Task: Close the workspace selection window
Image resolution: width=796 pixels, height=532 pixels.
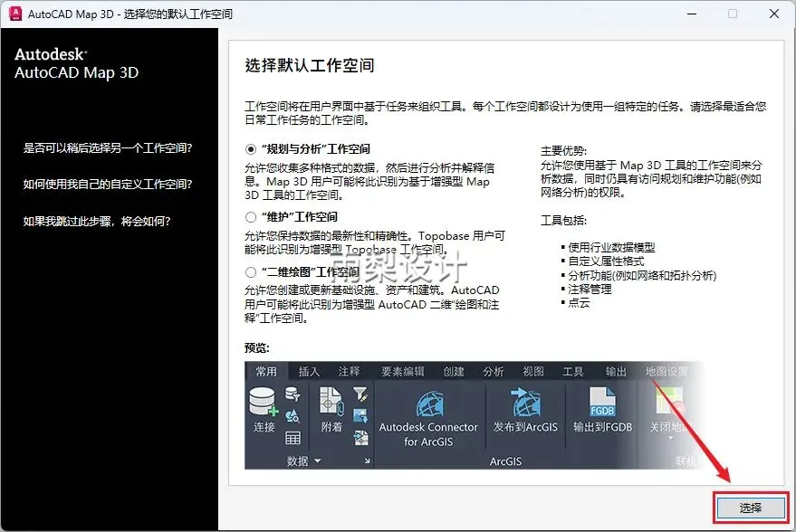Action: (773, 14)
